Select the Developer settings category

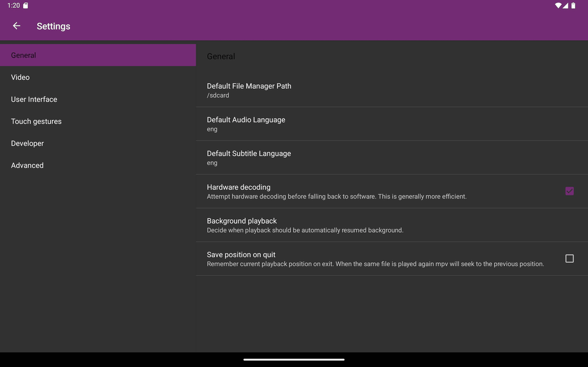(x=98, y=143)
